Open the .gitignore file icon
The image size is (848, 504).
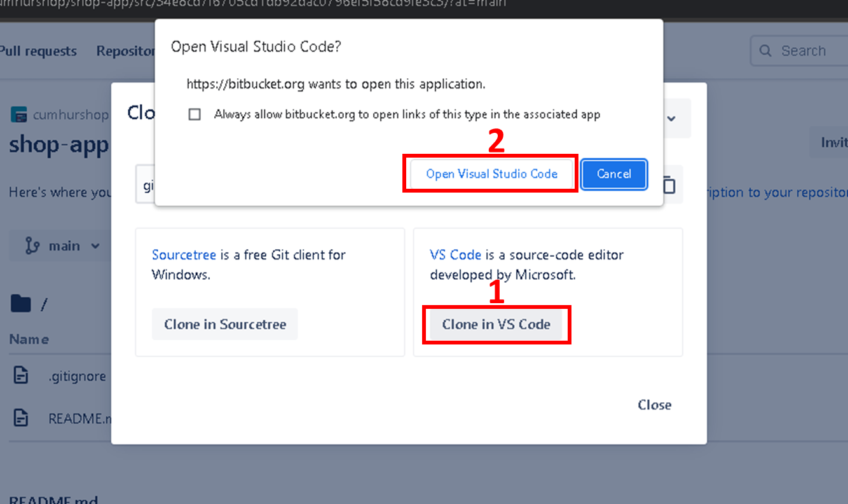pyautogui.click(x=21, y=376)
